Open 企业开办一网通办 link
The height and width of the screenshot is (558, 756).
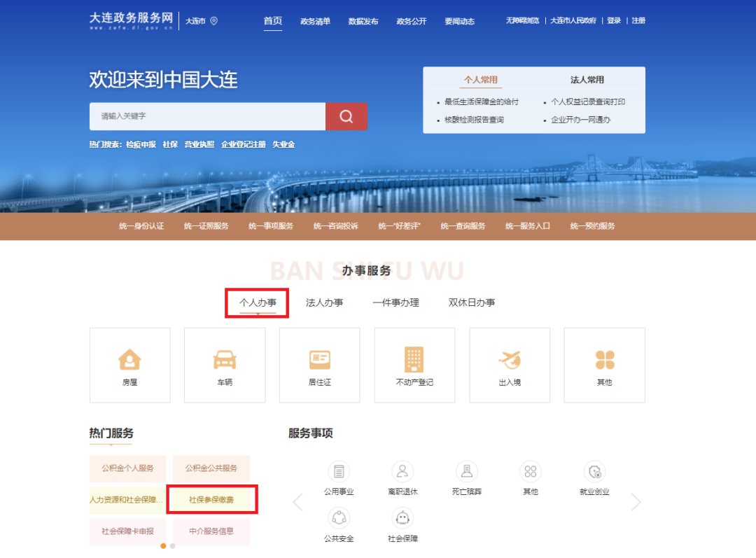[x=580, y=120]
